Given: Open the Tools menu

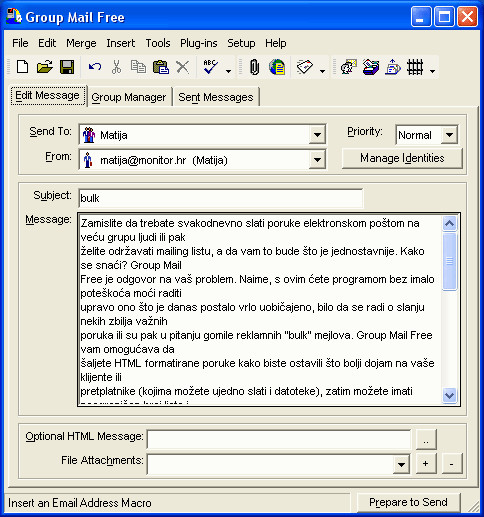Looking at the screenshot, I should click(x=158, y=43).
